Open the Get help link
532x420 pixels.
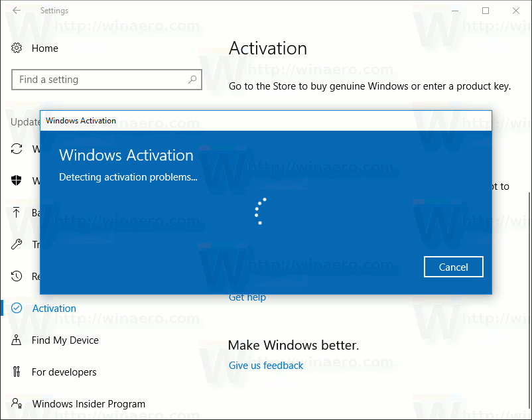tap(247, 297)
